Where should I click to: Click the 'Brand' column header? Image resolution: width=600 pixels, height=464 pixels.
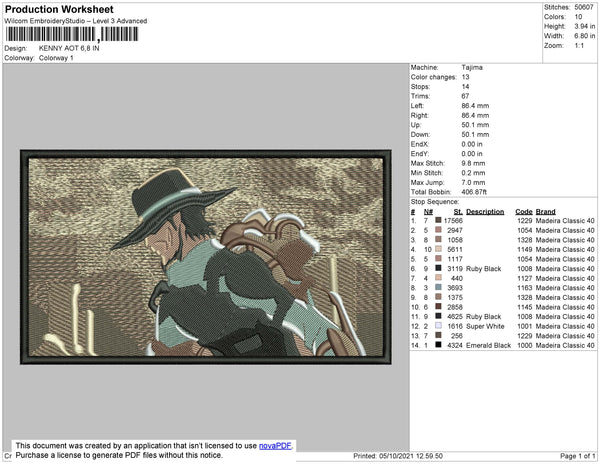point(546,212)
